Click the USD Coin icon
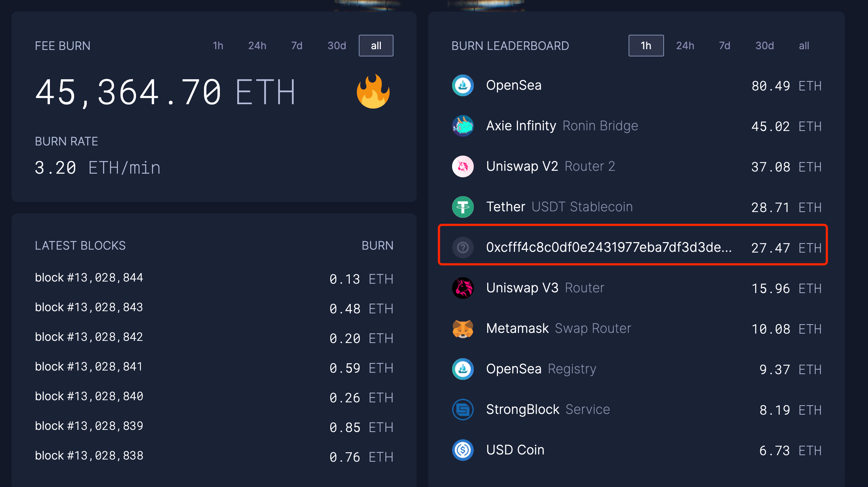The height and width of the screenshot is (487, 868). point(463,450)
